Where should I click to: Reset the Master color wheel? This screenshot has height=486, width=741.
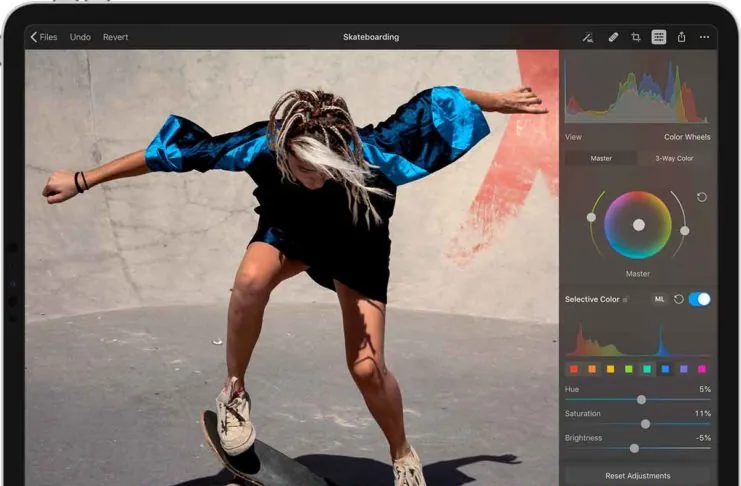[701, 197]
